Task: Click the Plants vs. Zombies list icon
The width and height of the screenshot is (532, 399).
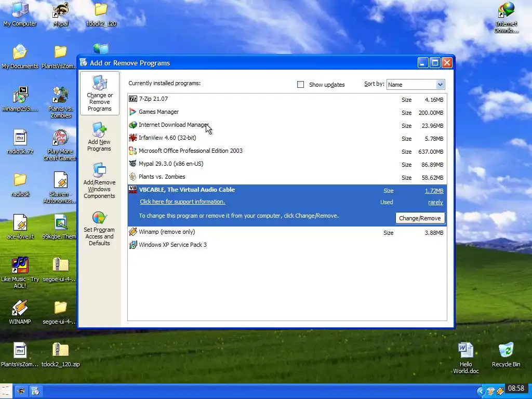Action: [132, 177]
